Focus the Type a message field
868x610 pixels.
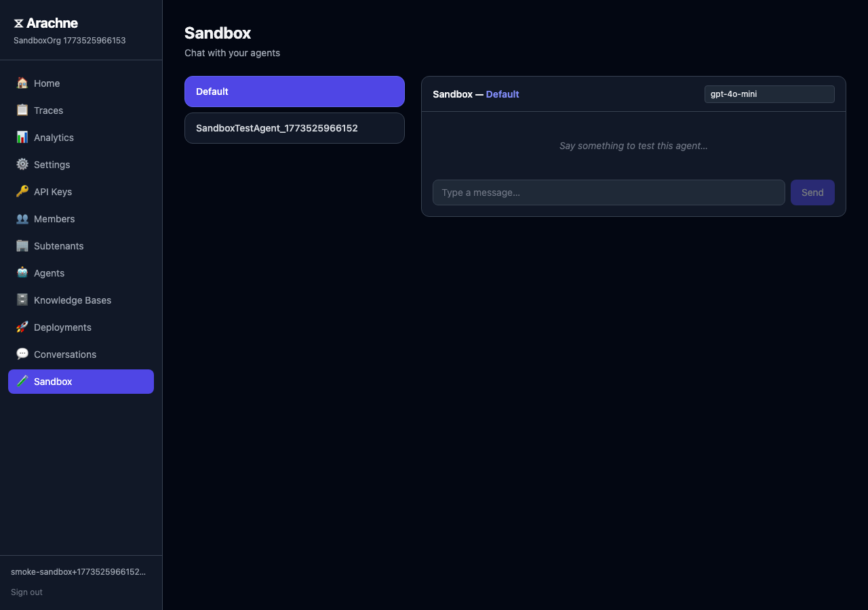(608, 192)
